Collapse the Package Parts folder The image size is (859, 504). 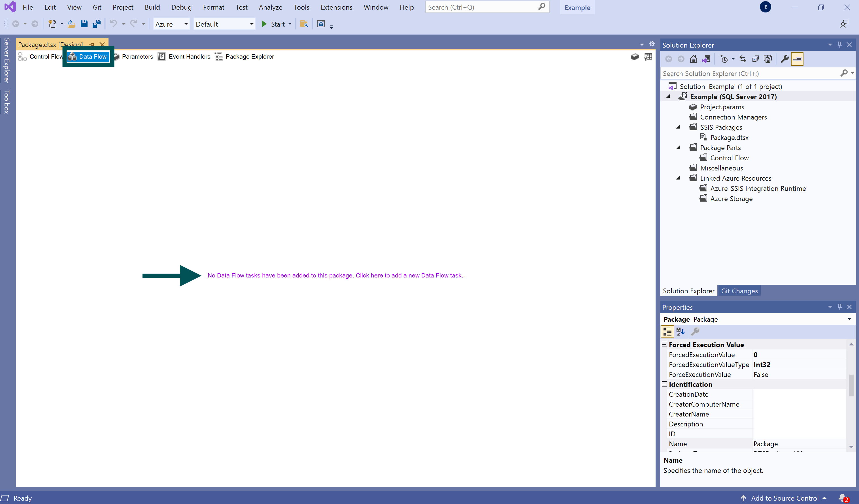678,148
